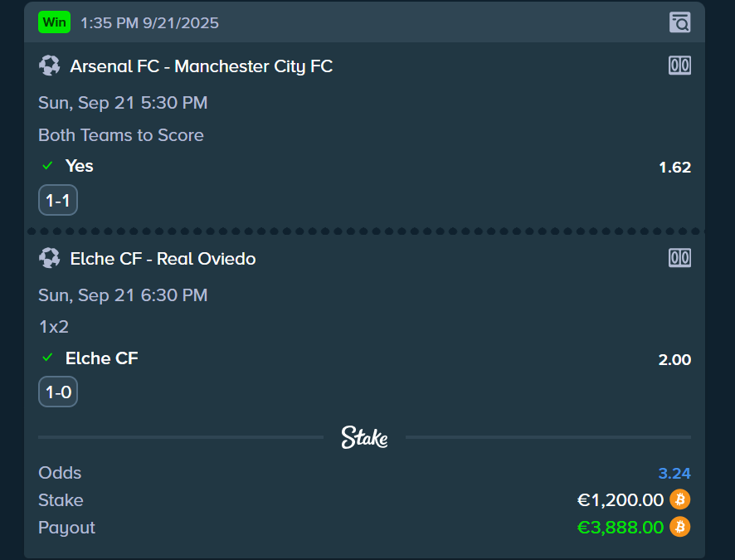Click soccer ball icon beside Elche CF
This screenshot has height=560, width=735.
pos(49,258)
